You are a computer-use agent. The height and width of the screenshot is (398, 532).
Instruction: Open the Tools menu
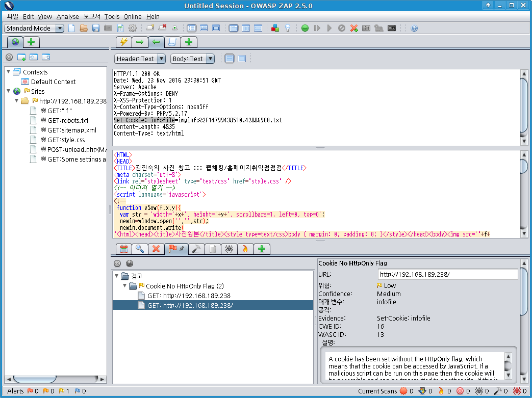(112, 16)
